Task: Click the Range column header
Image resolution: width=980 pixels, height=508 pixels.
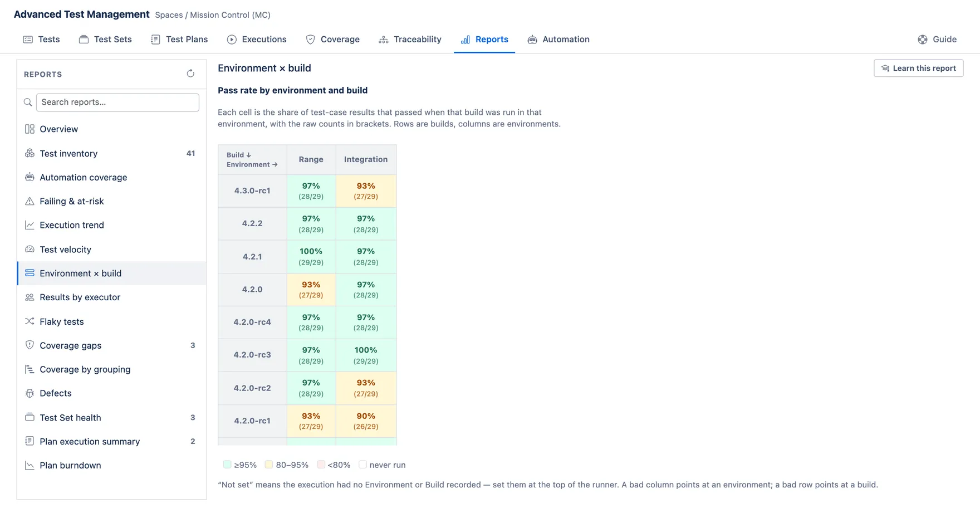Action: (311, 159)
